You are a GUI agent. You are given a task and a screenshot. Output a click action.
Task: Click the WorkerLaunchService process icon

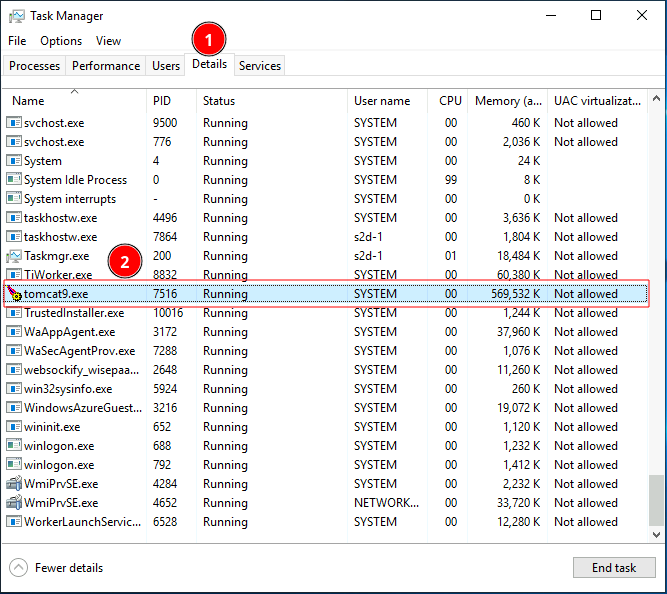point(14,522)
